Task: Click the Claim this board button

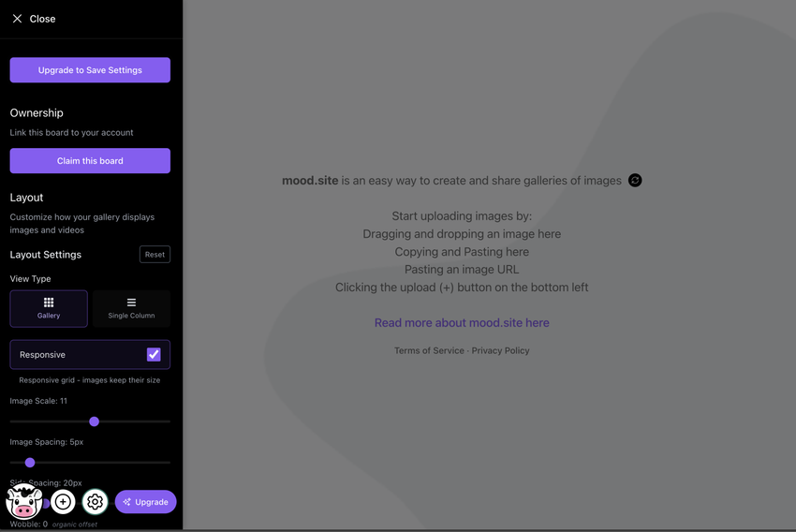Action: tap(90, 161)
